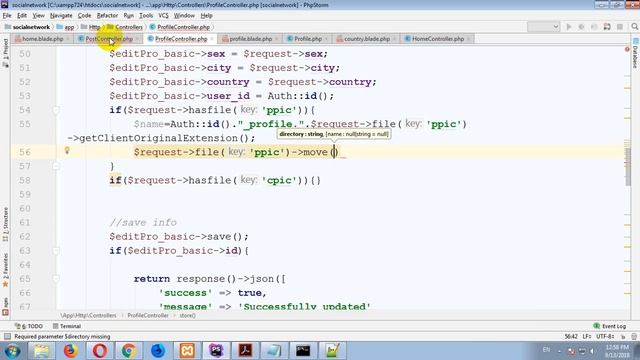640x360 pixels.
Task: Click ProfileController in bottom breadcrumb
Action: [x=148, y=316]
